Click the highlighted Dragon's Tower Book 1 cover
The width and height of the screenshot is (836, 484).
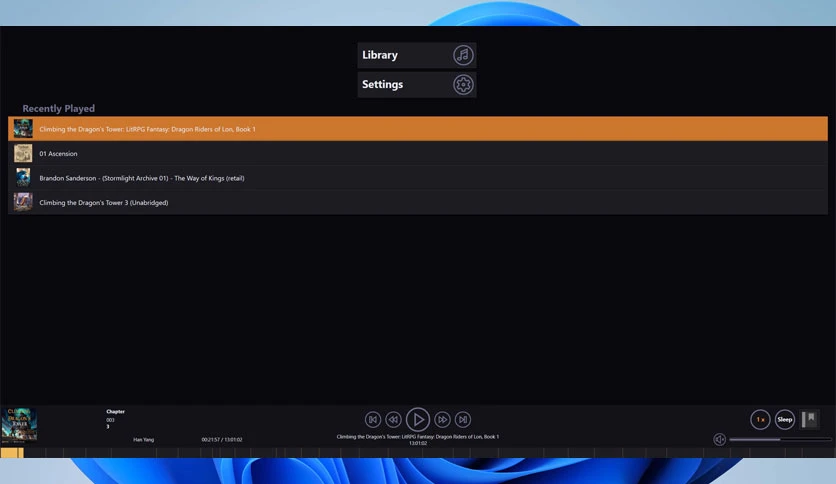23,129
